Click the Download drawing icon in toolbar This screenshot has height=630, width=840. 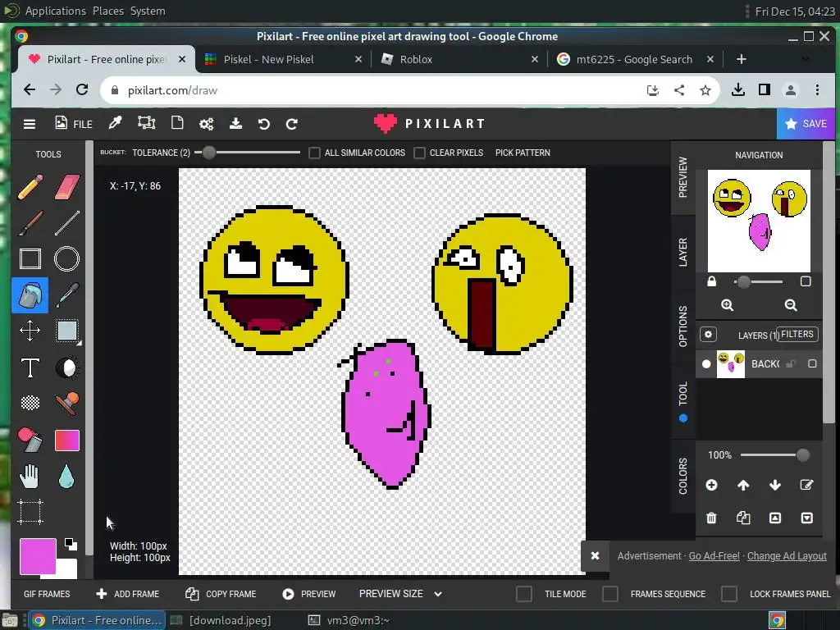[x=235, y=124]
